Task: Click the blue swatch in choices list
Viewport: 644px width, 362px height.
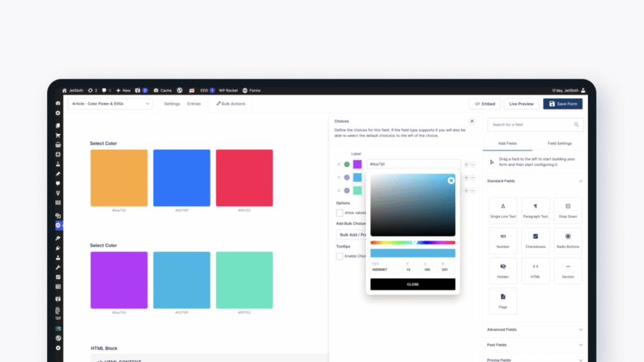Action: [x=357, y=177]
